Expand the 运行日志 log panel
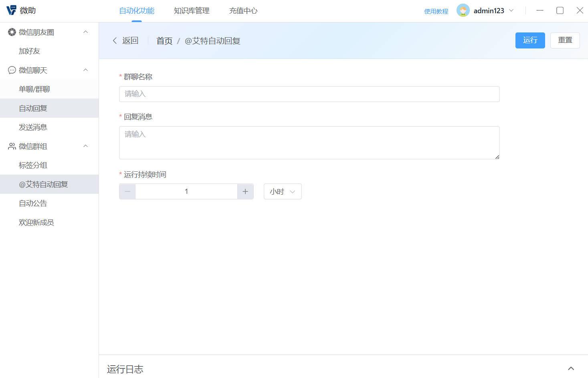The image size is (588, 378). [x=571, y=368]
